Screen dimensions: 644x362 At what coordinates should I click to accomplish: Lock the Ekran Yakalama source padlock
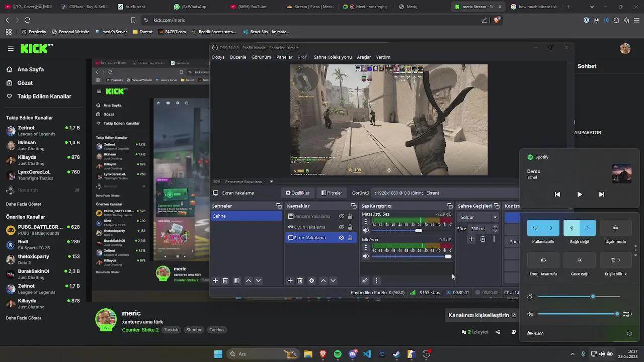[351, 238]
